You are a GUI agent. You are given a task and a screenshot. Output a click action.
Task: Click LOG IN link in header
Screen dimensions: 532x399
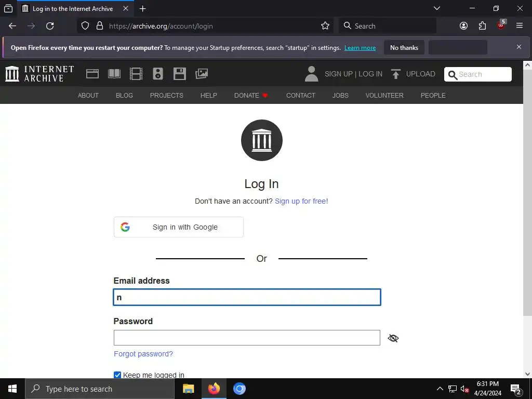pyautogui.click(x=370, y=74)
